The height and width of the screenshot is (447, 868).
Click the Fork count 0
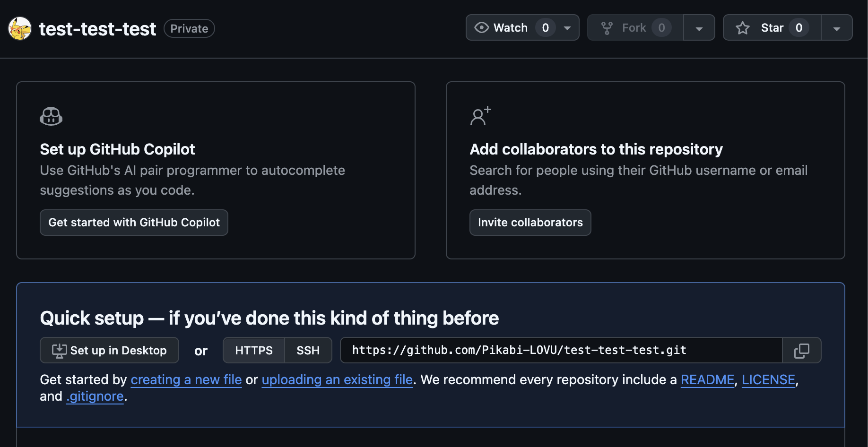coord(661,28)
